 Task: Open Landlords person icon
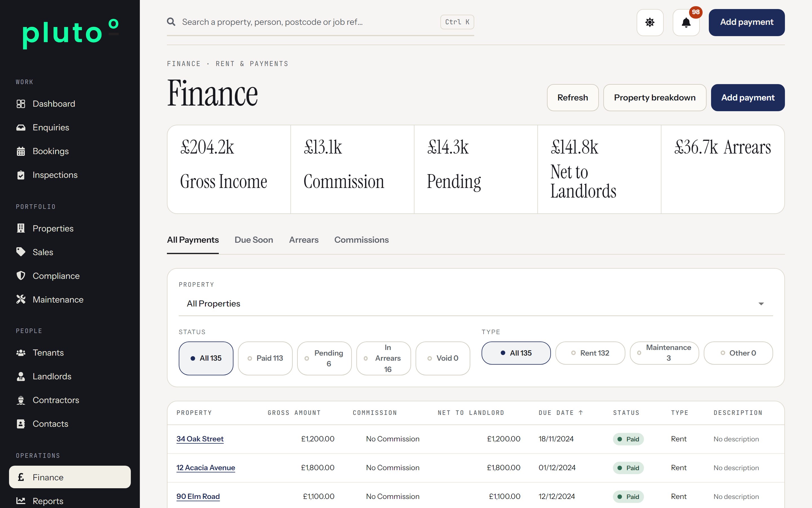coord(21,376)
